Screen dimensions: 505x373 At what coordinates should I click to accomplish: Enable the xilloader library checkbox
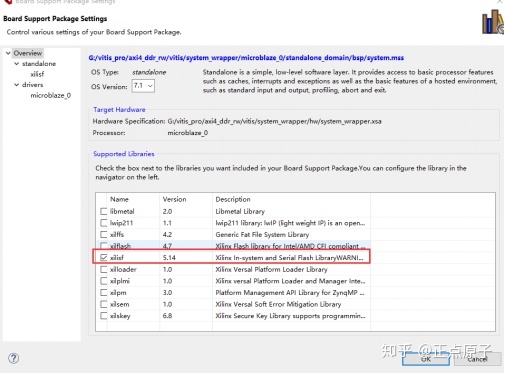click(x=104, y=269)
